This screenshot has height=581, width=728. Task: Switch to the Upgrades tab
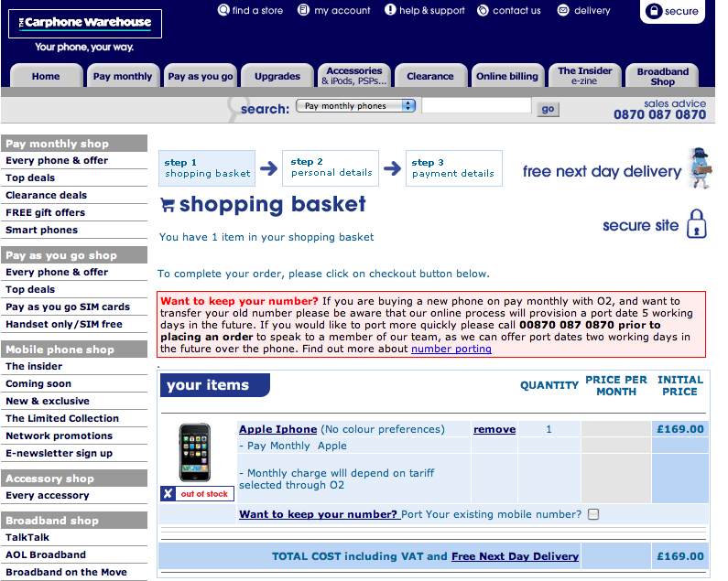277,76
